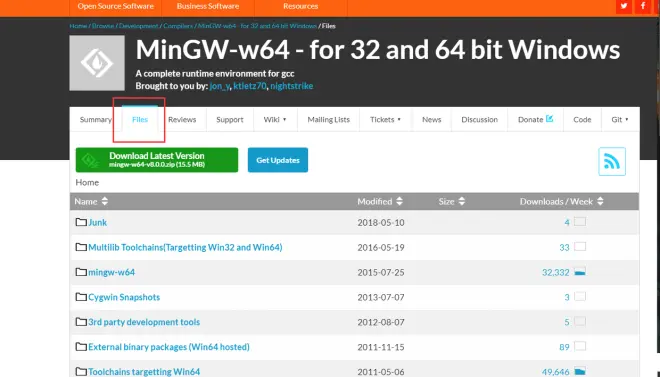The image size is (660, 377).
Task: Sort by Size column arrows
Action: [462, 201]
